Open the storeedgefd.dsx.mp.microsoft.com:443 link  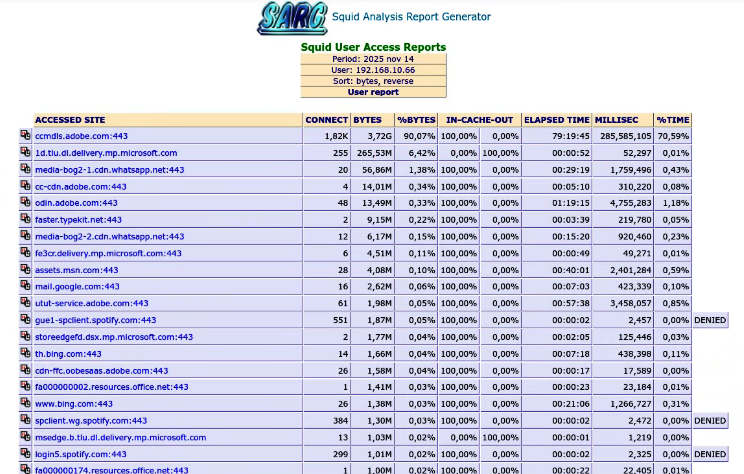(x=114, y=337)
